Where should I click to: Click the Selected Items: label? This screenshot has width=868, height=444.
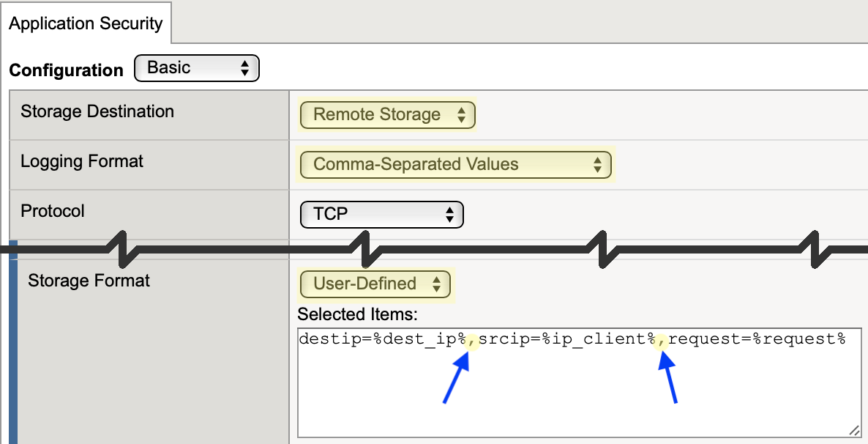(x=358, y=314)
